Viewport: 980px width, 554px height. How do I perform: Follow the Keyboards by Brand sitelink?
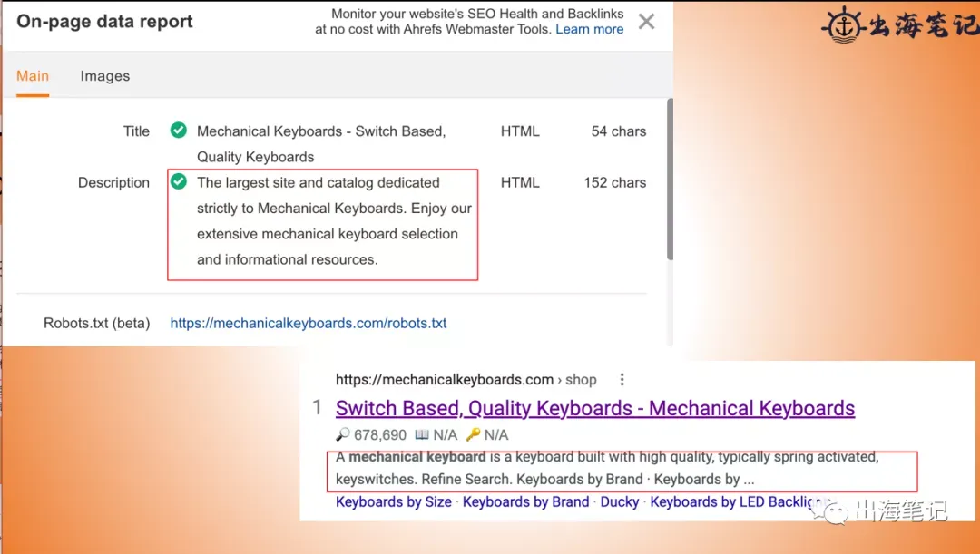point(525,501)
